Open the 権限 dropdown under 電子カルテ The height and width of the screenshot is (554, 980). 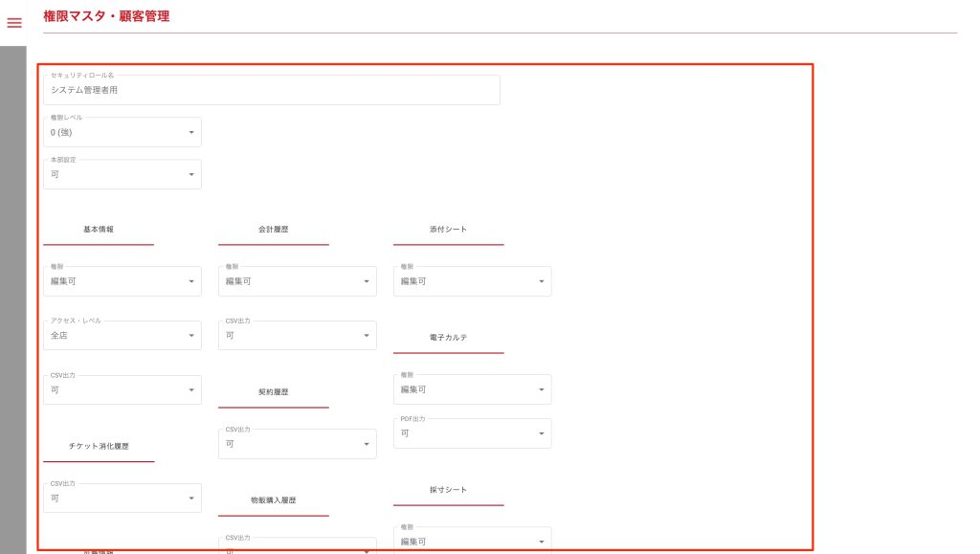tap(472, 389)
